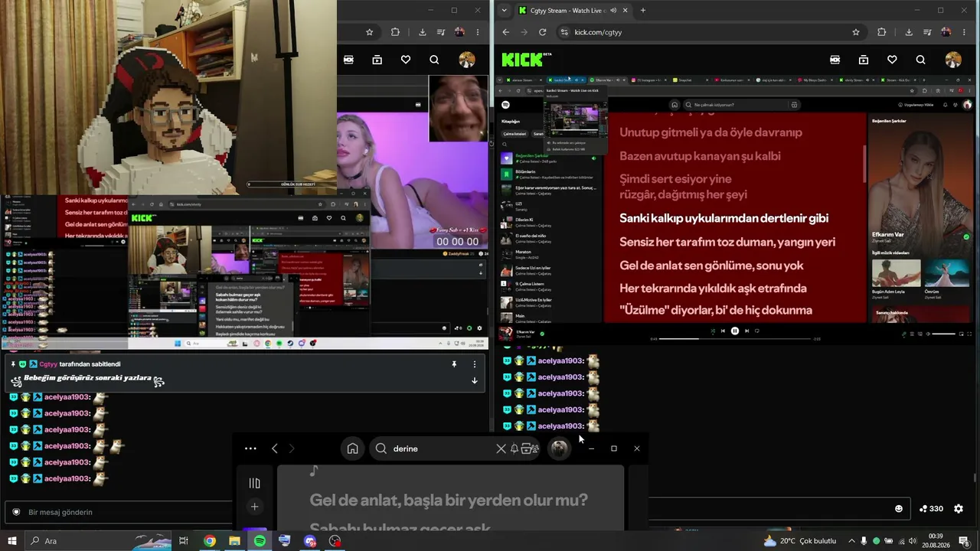Clear the 'derine' search text in Spotify
Image resolution: width=980 pixels, height=551 pixels.
pos(501,448)
